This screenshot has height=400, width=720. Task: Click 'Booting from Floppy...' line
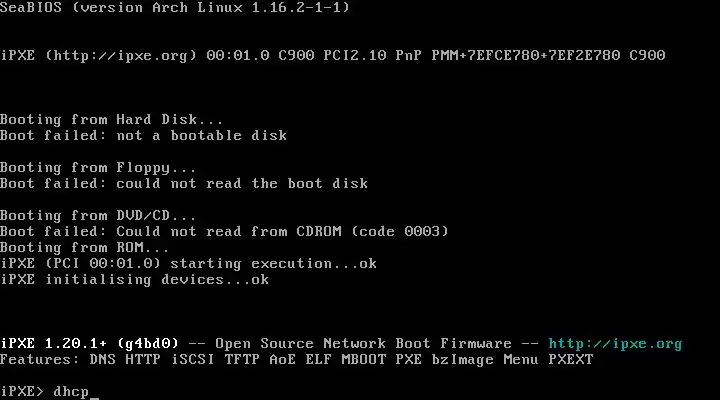pos(98,167)
